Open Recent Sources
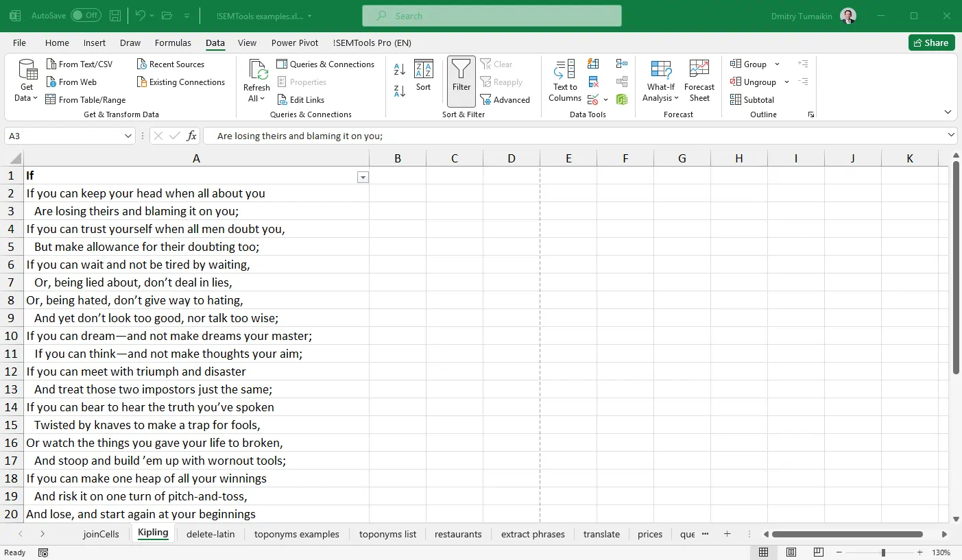This screenshot has height=560, width=962. tap(171, 64)
